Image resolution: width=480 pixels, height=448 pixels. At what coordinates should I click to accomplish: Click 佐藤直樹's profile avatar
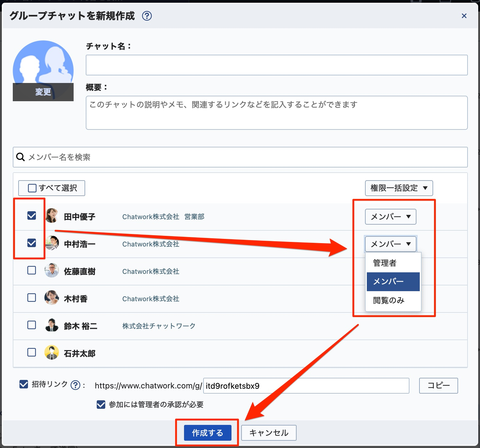(x=52, y=271)
